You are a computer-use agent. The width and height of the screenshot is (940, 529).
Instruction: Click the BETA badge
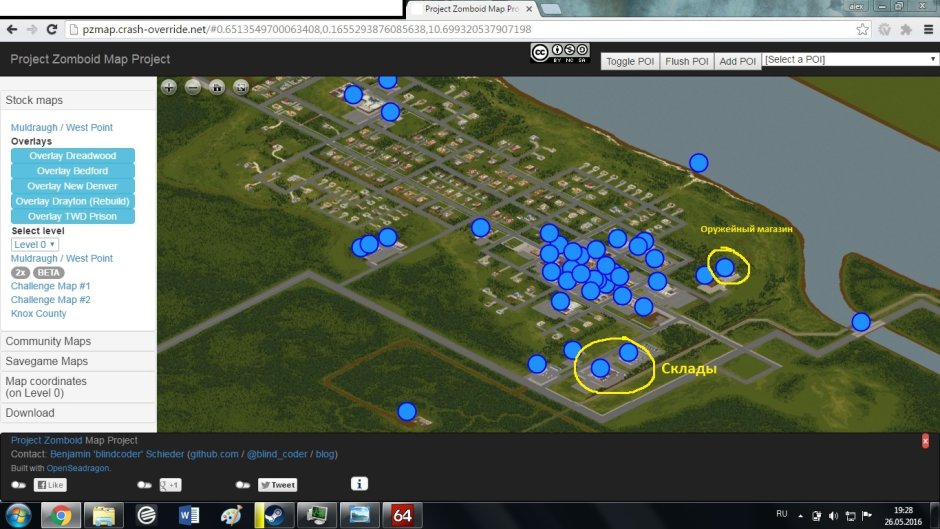coord(49,272)
